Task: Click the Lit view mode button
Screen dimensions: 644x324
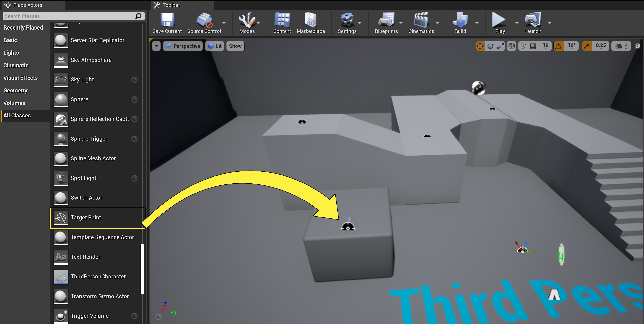Action: pos(215,46)
